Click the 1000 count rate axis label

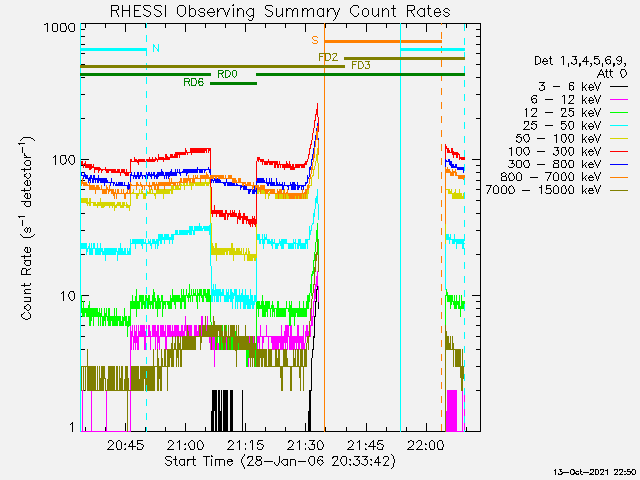[59, 28]
